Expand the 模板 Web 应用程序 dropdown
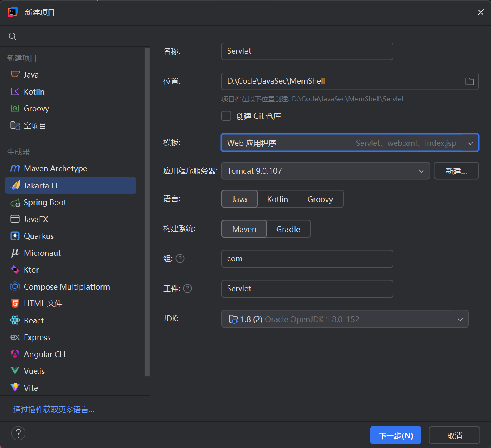This screenshot has width=491, height=448. 470,143
